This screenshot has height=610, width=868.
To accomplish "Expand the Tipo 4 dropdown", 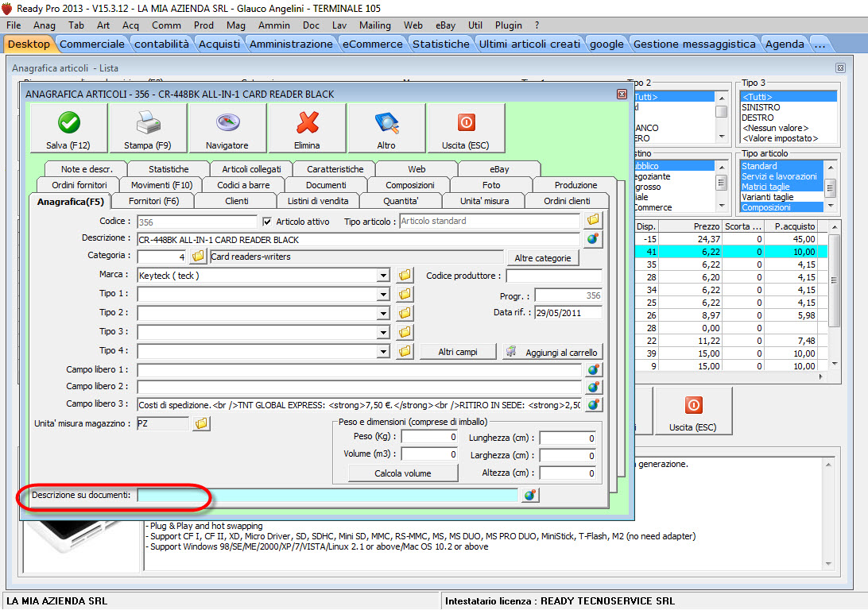I will pos(383,351).
